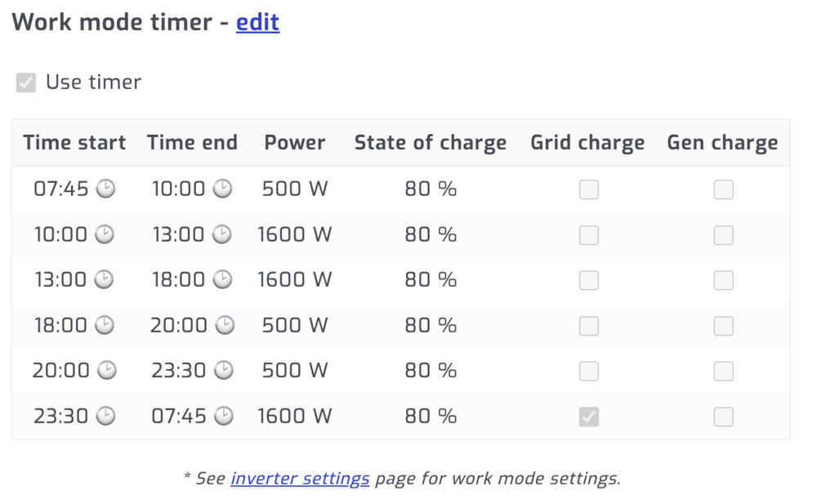Select the 1600 W power in 10:00 row

294,235
